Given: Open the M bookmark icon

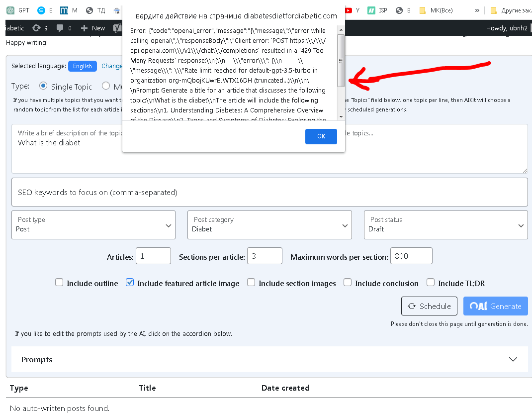Looking at the screenshot, I should tap(64, 10).
